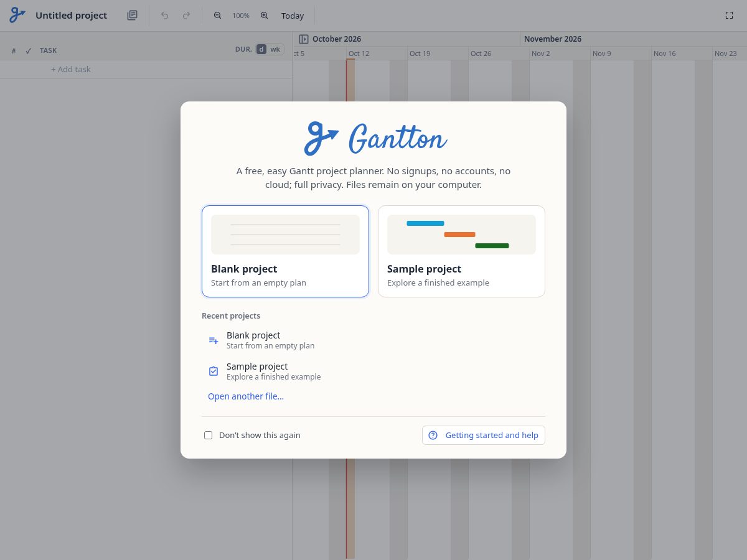Click the Gantton logo in the welcome dialog
This screenshot has width=747, height=560.
pyautogui.click(x=375, y=138)
